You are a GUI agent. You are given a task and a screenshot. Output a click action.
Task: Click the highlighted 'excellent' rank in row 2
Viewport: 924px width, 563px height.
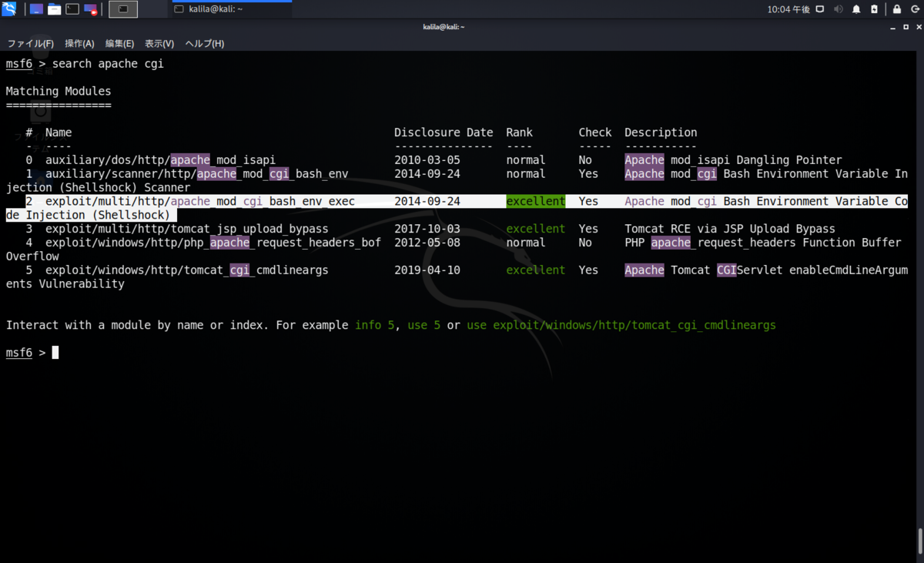tap(536, 202)
